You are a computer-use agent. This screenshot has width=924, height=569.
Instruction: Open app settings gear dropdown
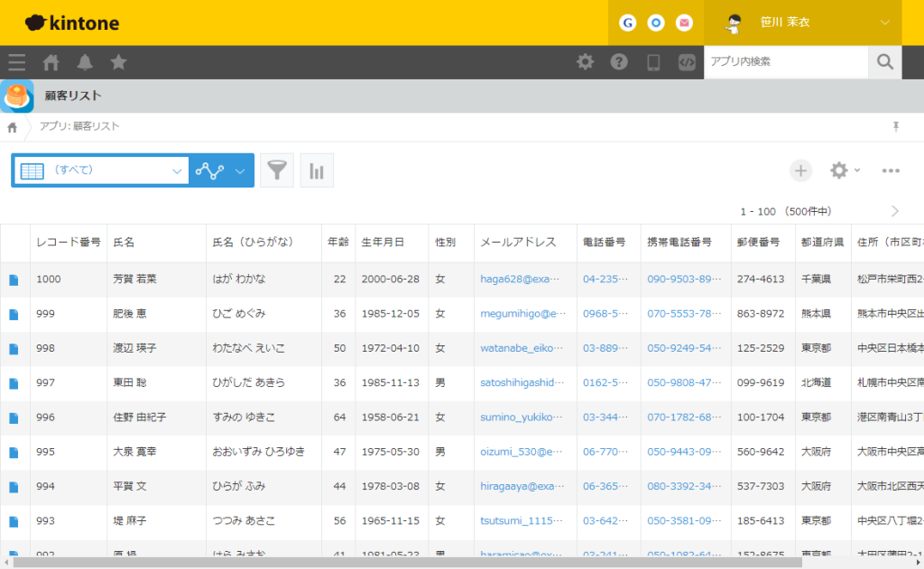coord(845,170)
